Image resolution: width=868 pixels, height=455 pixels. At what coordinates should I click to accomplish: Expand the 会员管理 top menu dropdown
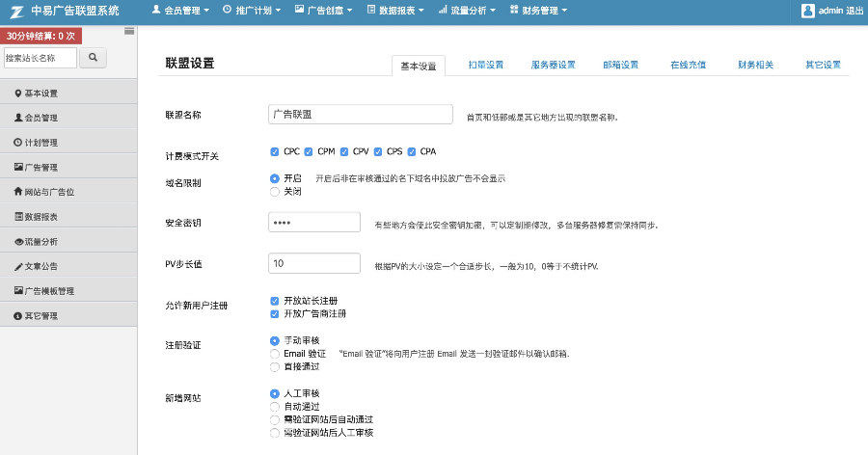180,11
